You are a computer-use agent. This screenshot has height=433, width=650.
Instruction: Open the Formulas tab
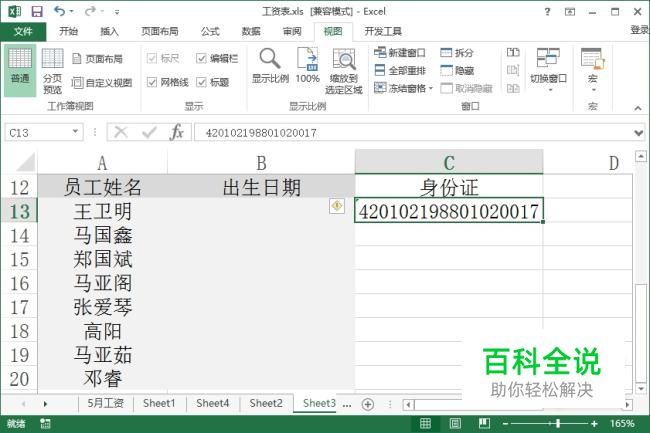click(x=210, y=31)
